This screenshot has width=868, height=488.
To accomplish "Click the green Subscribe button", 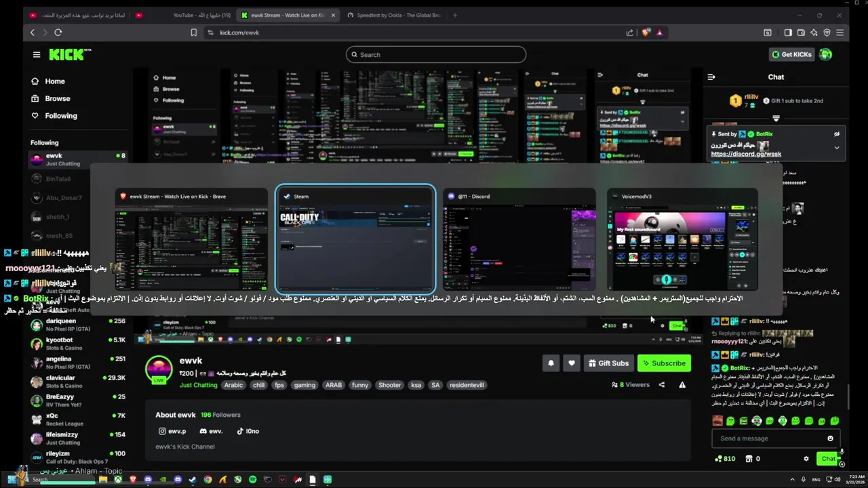I will [664, 363].
